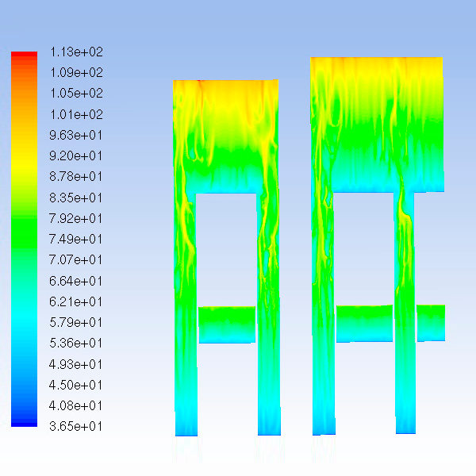476x476 pixels.
Task: Click the left structure's top contour block
Action: (226, 135)
